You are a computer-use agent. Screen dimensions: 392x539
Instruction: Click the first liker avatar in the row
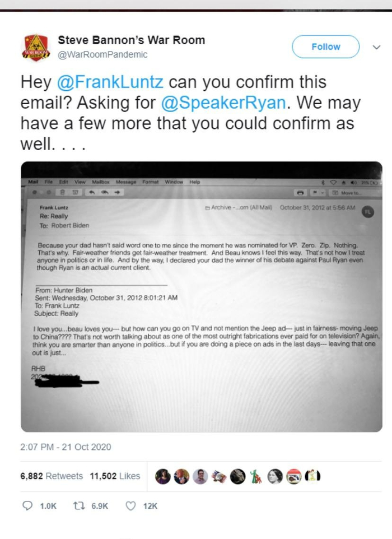click(163, 476)
